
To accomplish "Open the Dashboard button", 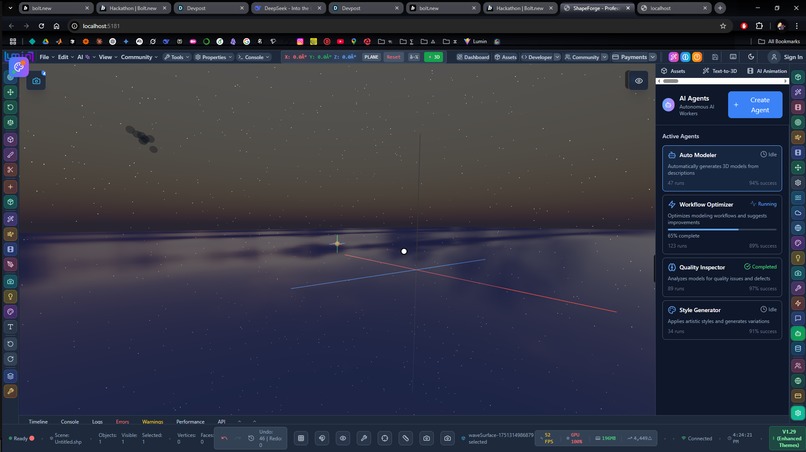I will click(x=473, y=57).
